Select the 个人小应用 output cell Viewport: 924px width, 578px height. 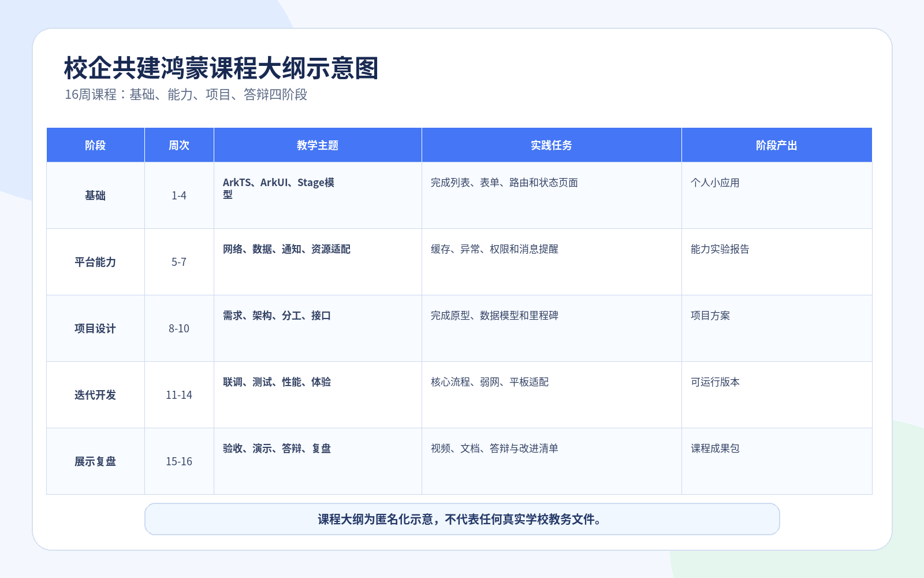tap(777, 195)
